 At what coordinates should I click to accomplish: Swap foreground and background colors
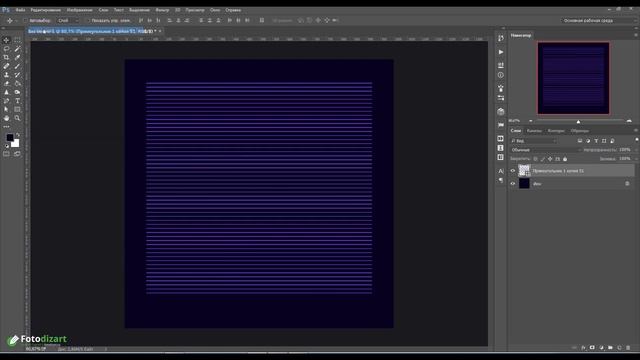(18, 134)
